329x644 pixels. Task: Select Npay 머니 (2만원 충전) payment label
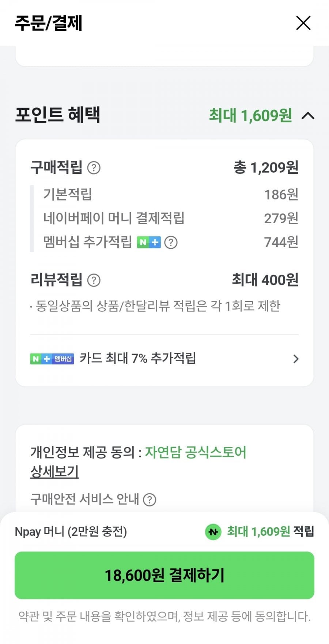click(71, 532)
